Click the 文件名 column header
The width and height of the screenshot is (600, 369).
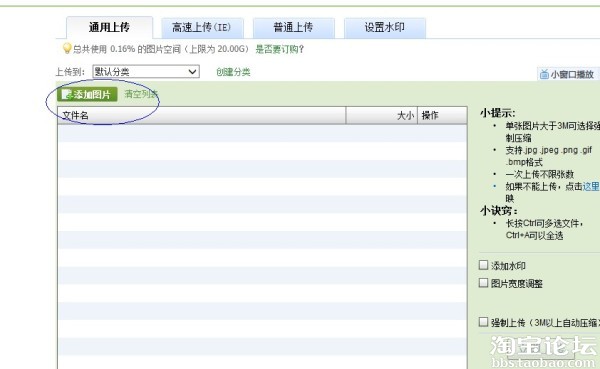(x=202, y=115)
